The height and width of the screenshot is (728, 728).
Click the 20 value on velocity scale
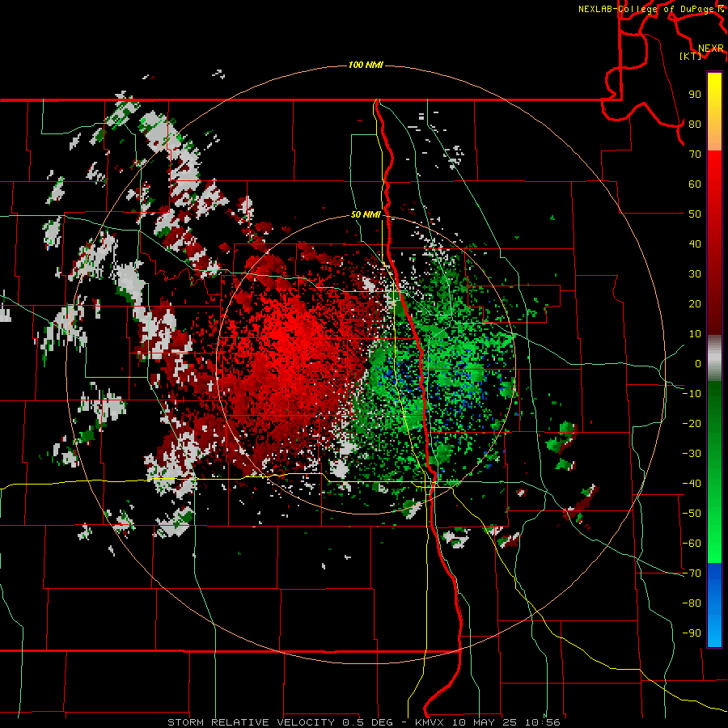coord(695,303)
